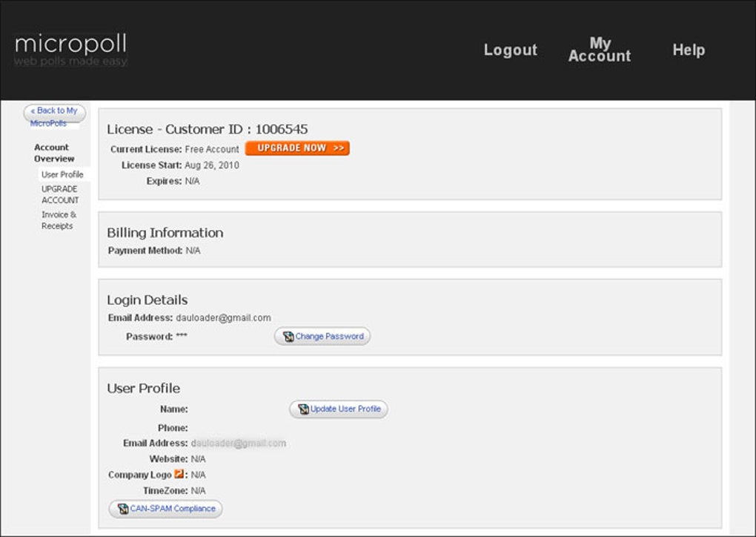
Task: Click the Login Details heading
Action: point(147,300)
